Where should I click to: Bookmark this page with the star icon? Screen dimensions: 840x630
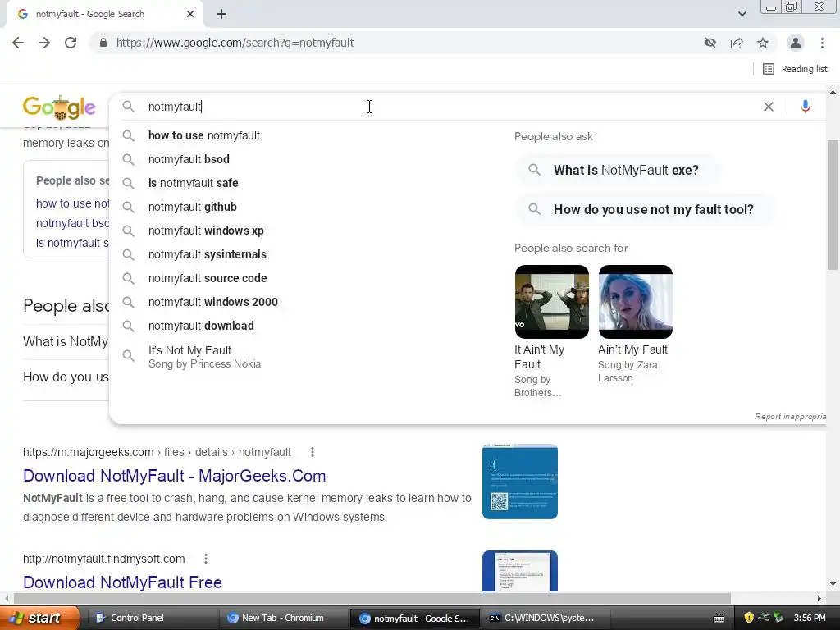763,43
